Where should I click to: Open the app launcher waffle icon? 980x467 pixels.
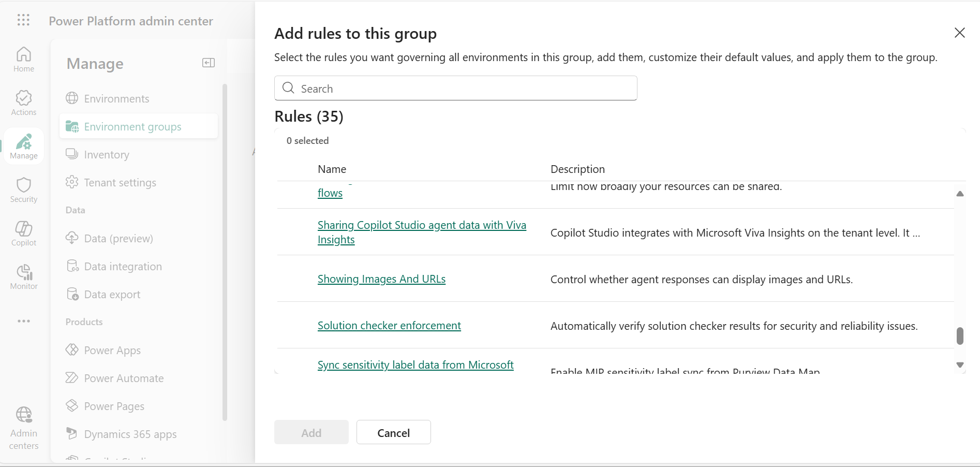coord(23,20)
